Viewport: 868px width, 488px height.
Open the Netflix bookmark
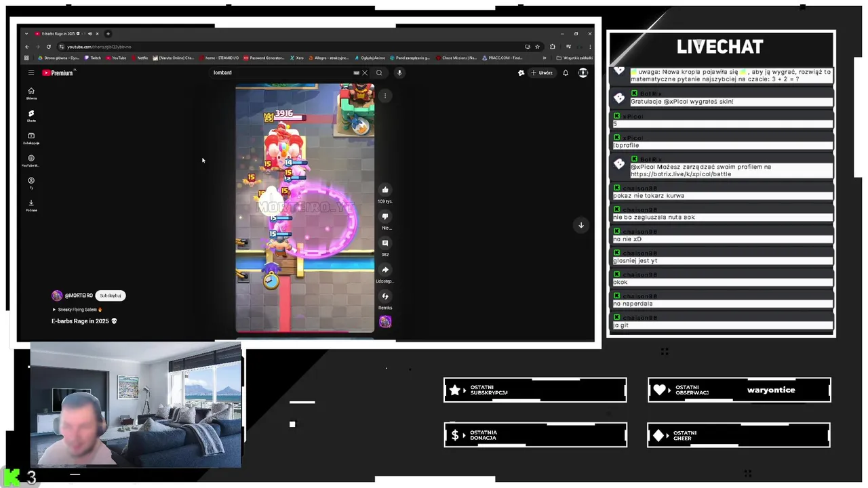coord(140,58)
